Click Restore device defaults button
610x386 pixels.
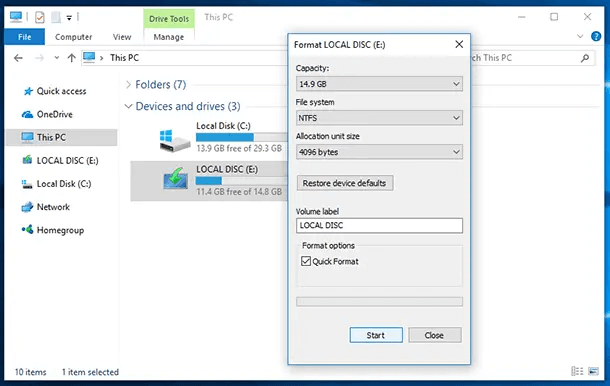[x=345, y=183]
